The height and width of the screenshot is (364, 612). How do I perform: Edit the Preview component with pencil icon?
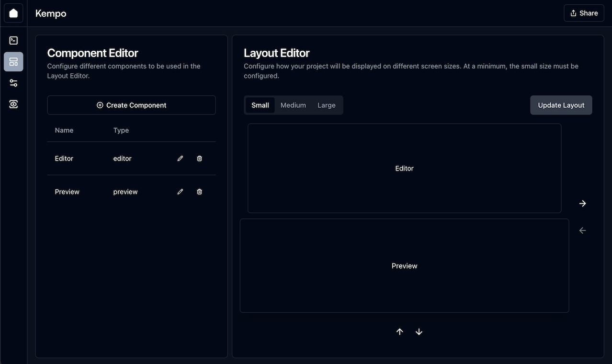tap(180, 192)
